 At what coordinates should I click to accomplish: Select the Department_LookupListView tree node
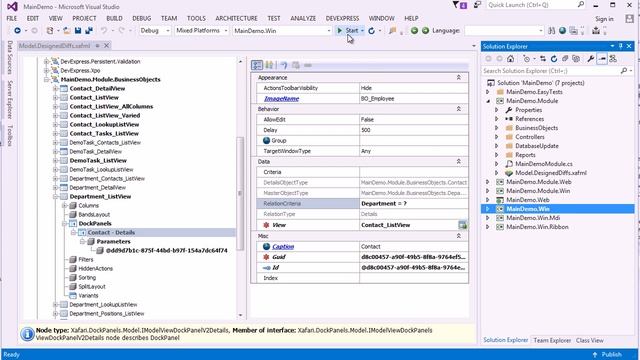click(103, 305)
